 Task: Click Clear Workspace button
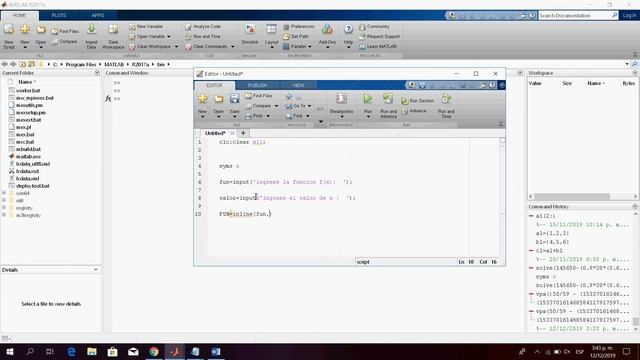150,47
